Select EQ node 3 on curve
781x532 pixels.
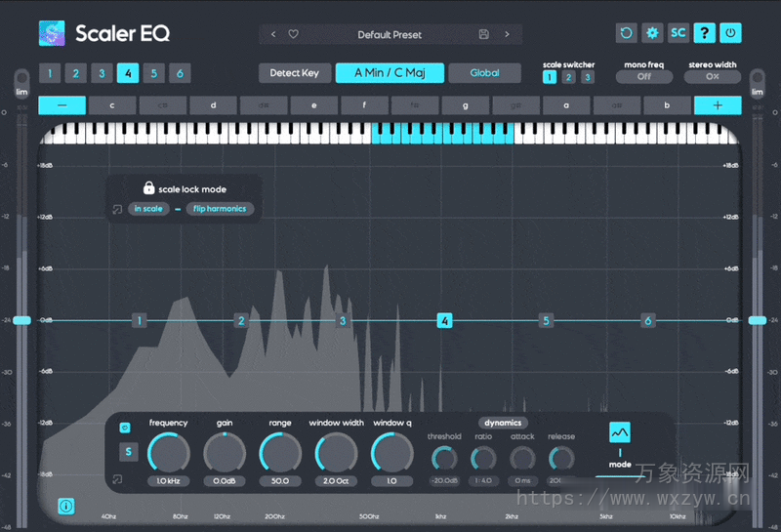(343, 321)
